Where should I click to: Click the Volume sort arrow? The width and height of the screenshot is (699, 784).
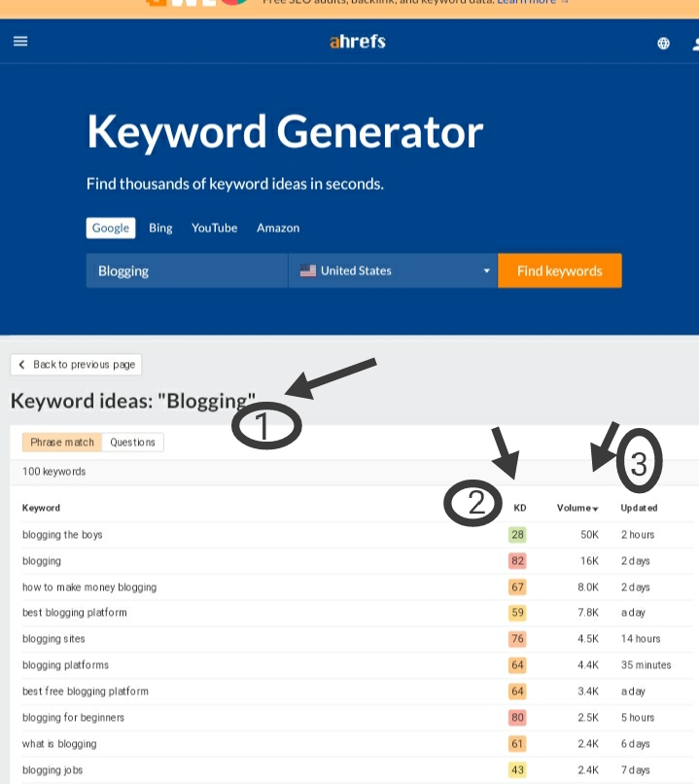click(594, 508)
